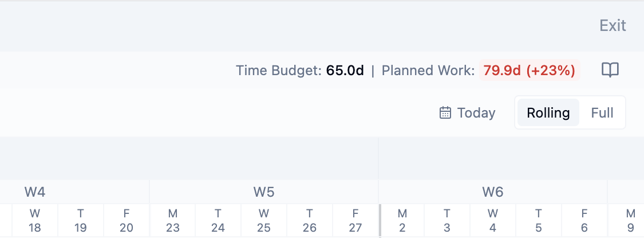The image size is (644, 238).
Task: Select Friday 27 day column
Action: pos(355,221)
